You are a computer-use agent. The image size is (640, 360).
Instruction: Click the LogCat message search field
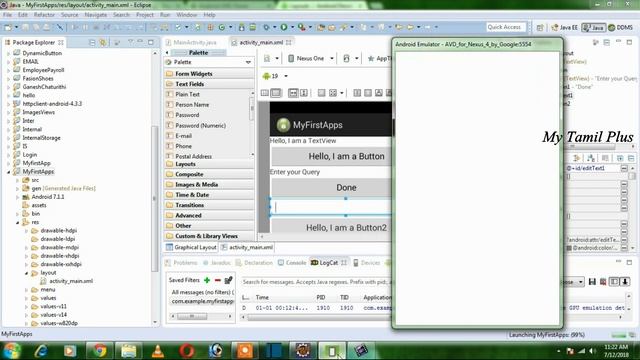[316, 282]
